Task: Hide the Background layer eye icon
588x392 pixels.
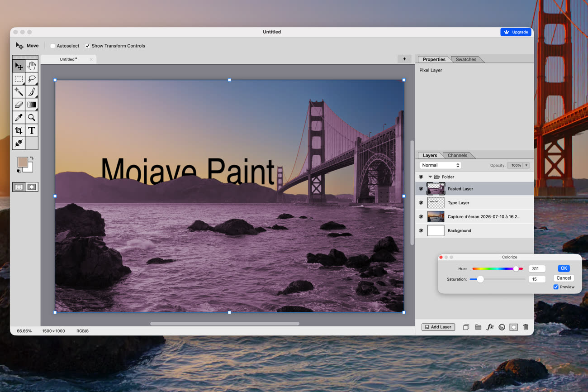Action: click(421, 231)
